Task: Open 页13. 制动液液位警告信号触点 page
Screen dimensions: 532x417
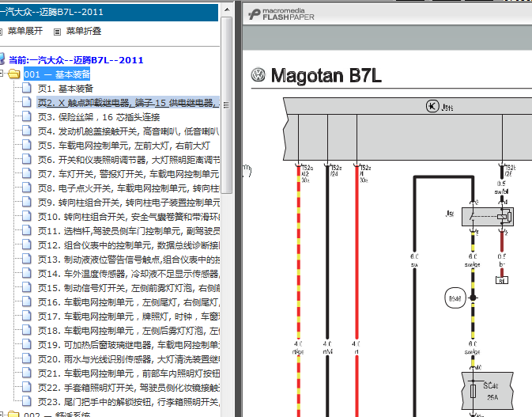Action: pos(129,260)
